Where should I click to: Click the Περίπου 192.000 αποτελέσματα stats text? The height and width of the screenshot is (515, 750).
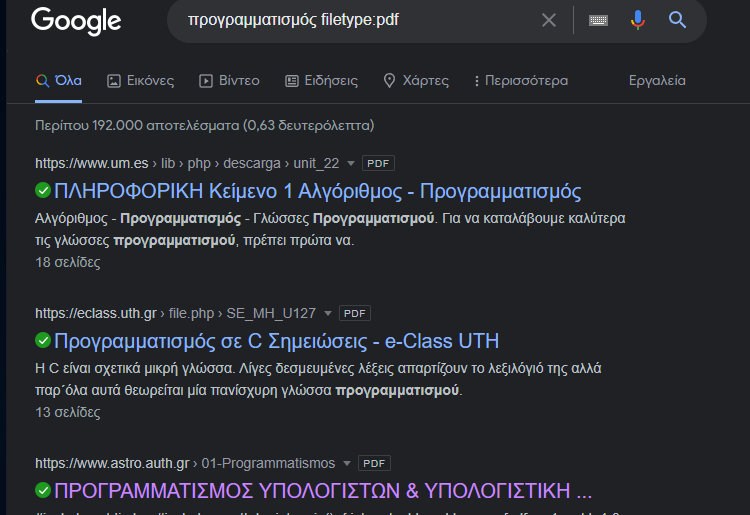click(x=205, y=126)
